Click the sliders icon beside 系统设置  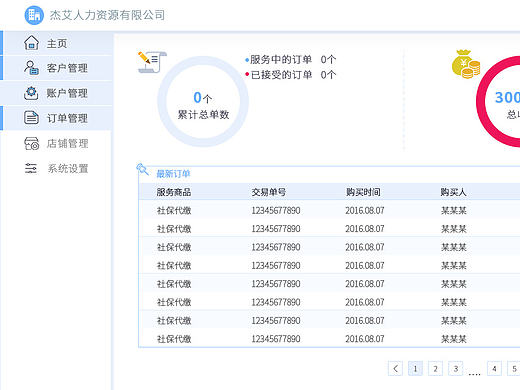(31, 168)
